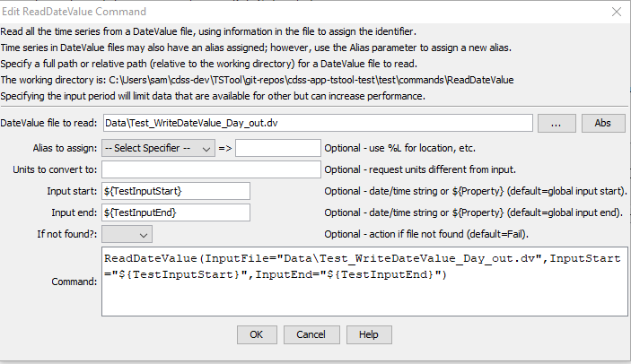The width and height of the screenshot is (631, 364).
Task: Confirm the command with OK
Action: 257,334
